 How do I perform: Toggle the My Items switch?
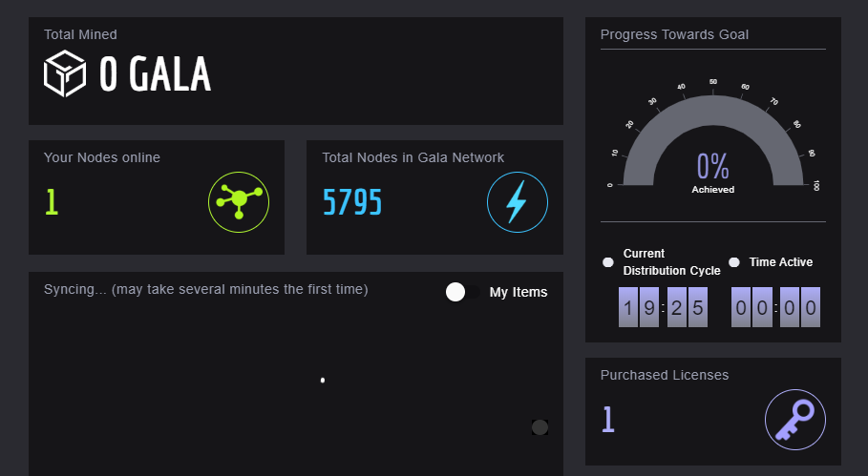click(462, 292)
